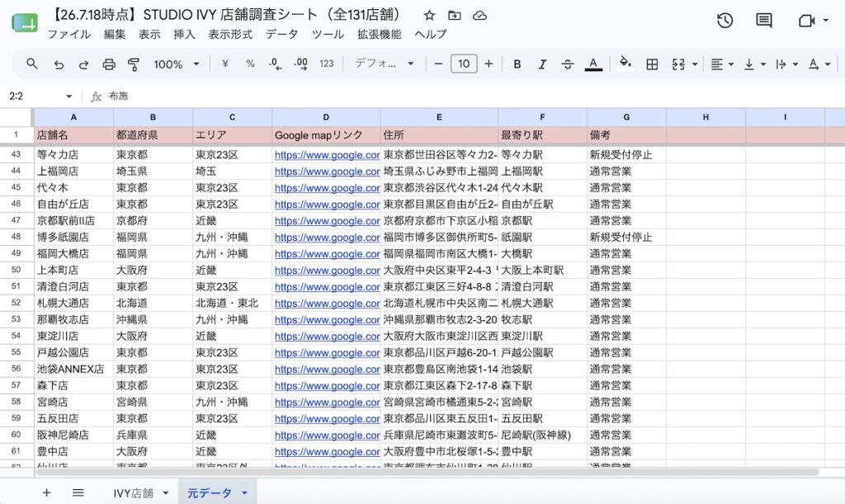845x504 pixels.
Task: Start a Meet video call
Action: point(806,21)
